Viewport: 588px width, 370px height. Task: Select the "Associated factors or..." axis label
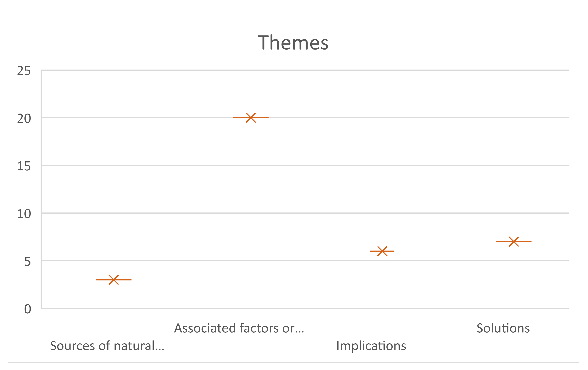click(239, 328)
